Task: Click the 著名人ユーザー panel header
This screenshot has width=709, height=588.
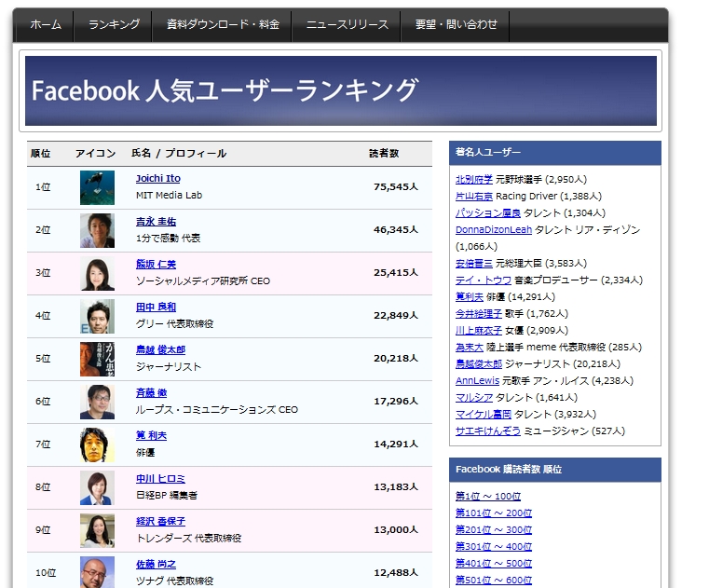Action: [x=555, y=153]
